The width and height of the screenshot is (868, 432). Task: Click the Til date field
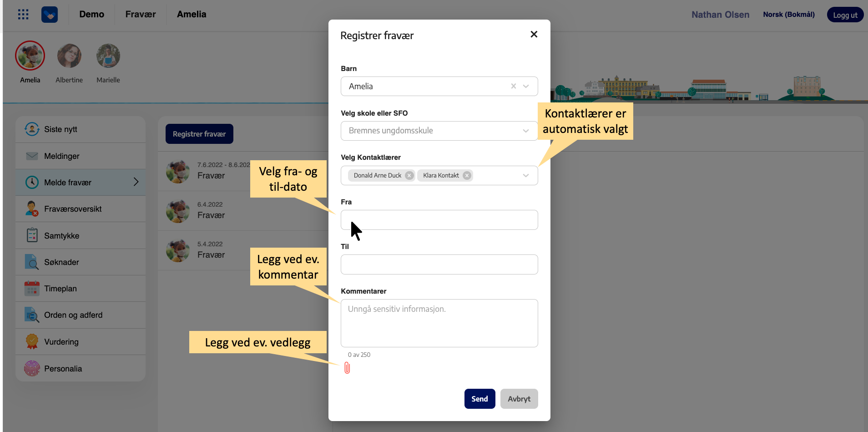pos(439,264)
